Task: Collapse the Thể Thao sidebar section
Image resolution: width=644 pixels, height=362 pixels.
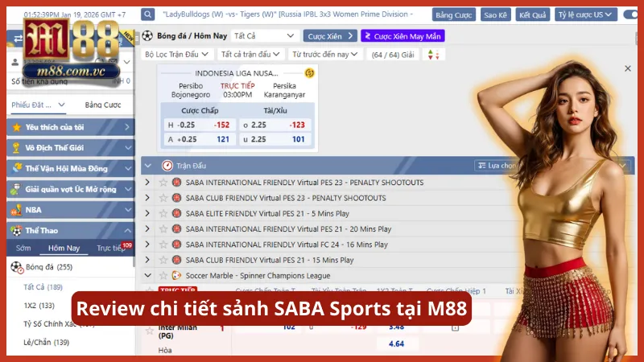Action: tap(71, 231)
